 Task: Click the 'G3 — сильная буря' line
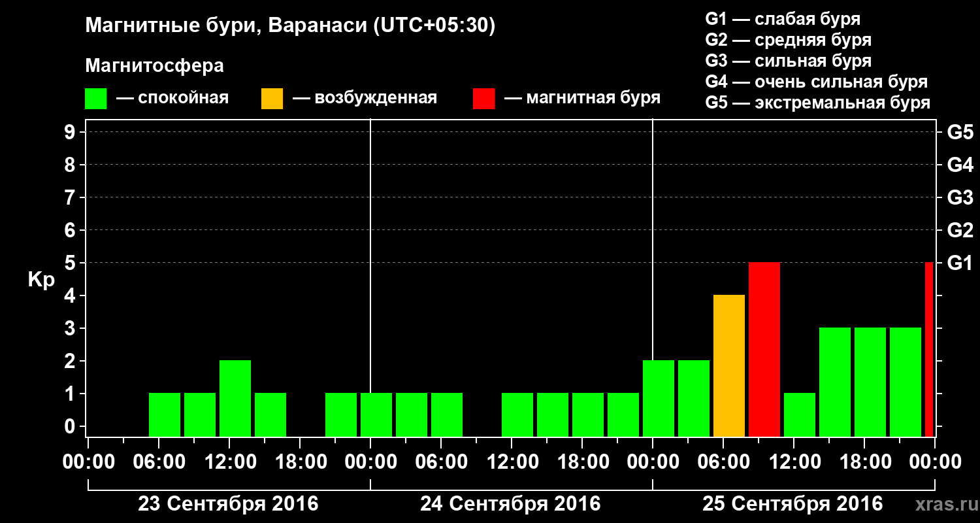coord(788,61)
